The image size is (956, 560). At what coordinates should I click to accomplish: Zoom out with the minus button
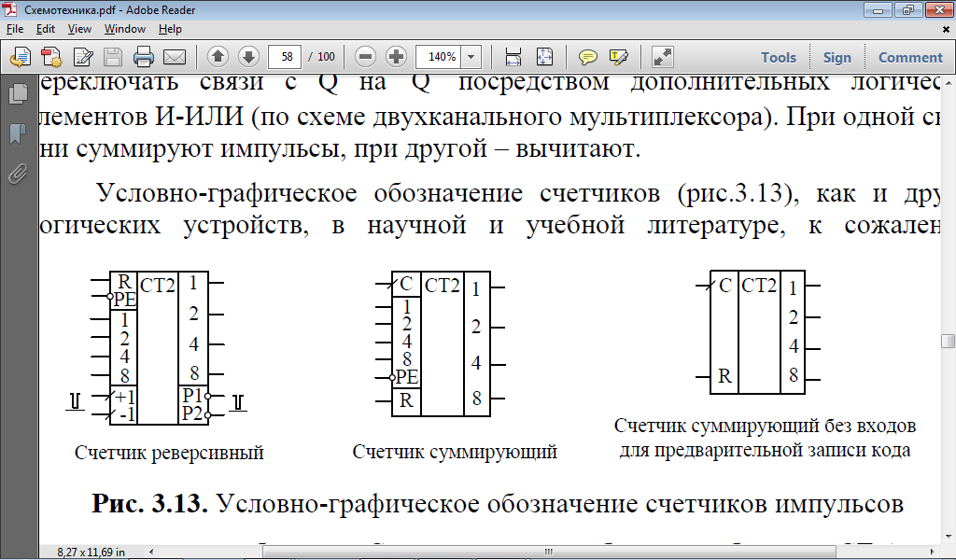pyautogui.click(x=365, y=57)
